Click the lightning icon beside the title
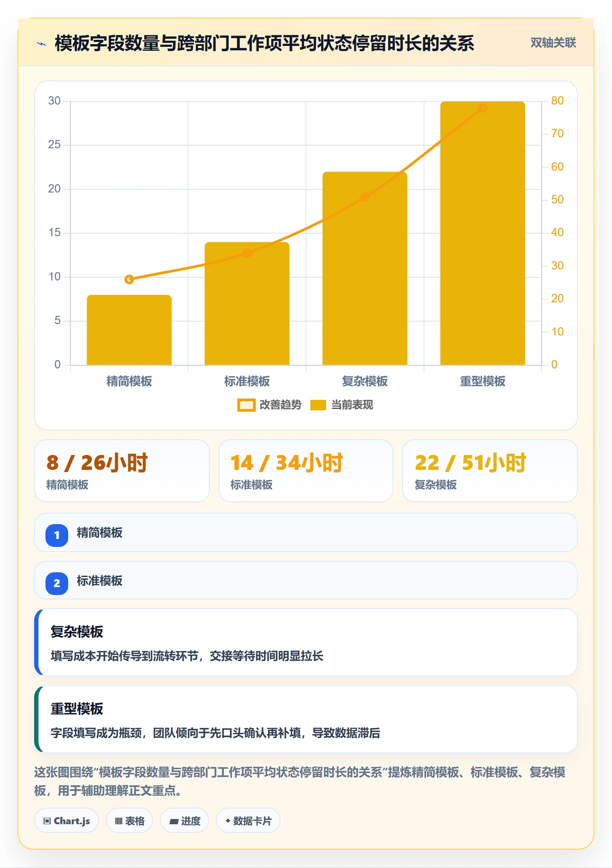The height and width of the screenshot is (868, 612). point(42,44)
